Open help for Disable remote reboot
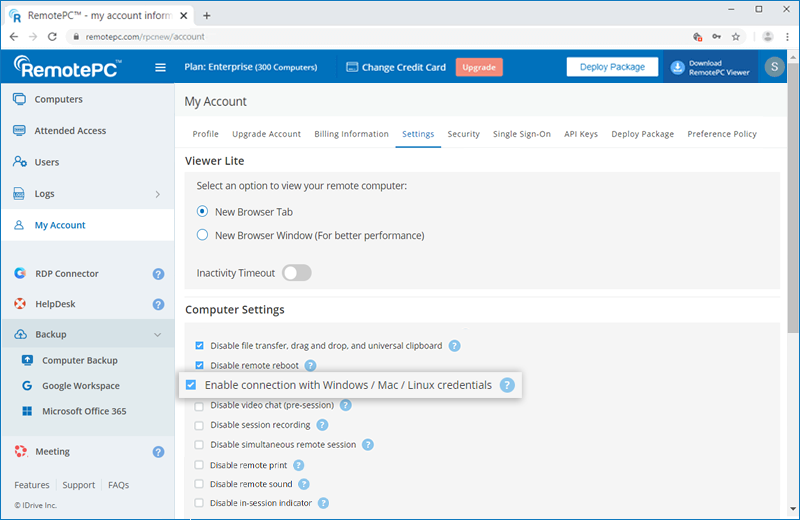The width and height of the screenshot is (800, 520). 310,366
